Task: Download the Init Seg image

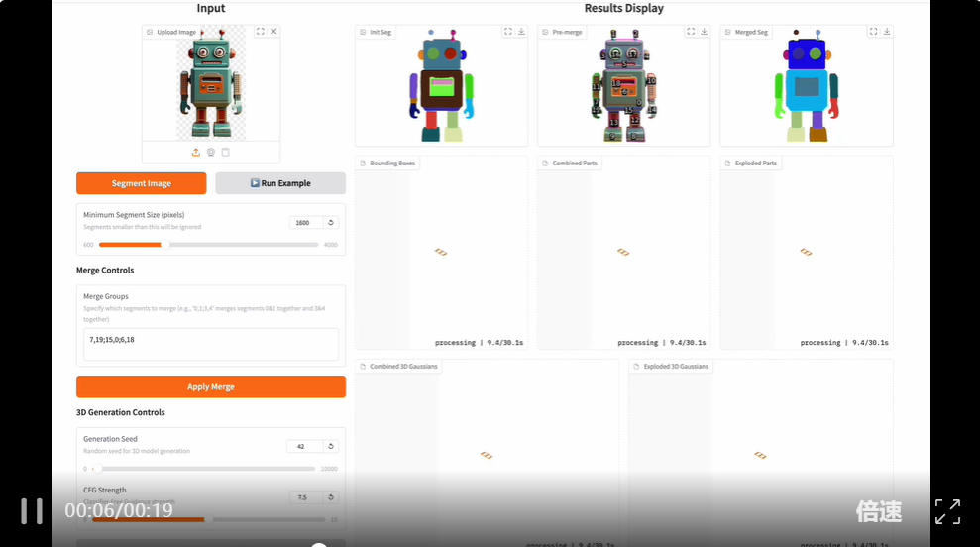Action: click(521, 32)
